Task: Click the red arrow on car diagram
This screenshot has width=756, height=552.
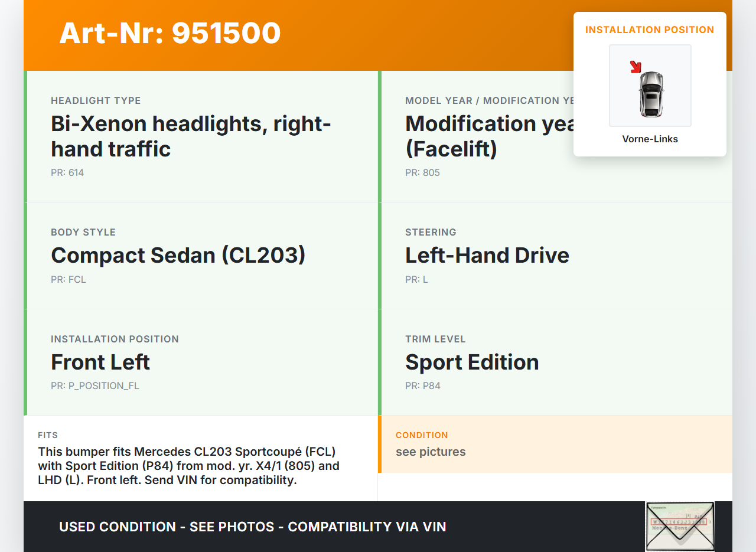Action: point(636,67)
